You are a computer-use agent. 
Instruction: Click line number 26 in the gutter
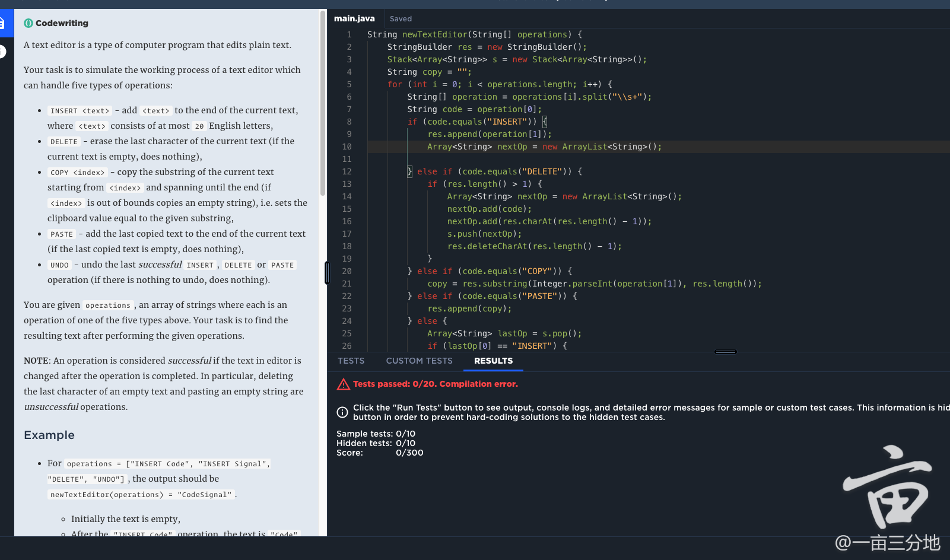(347, 346)
